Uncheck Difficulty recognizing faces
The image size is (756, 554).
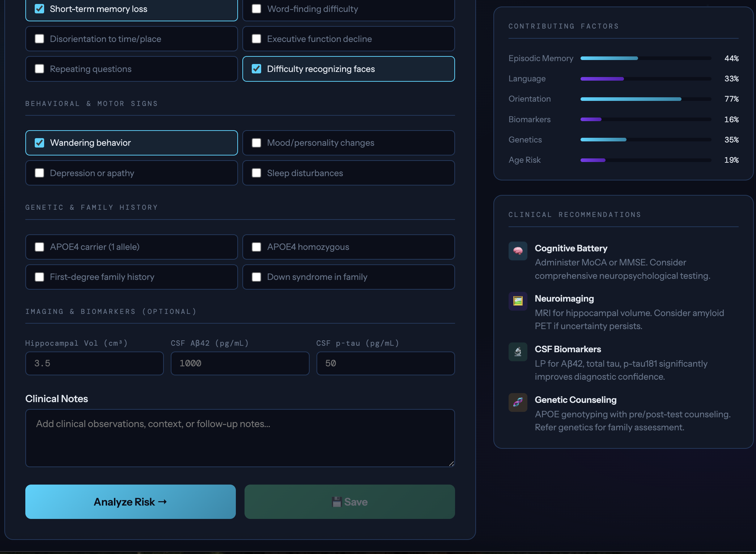point(256,69)
